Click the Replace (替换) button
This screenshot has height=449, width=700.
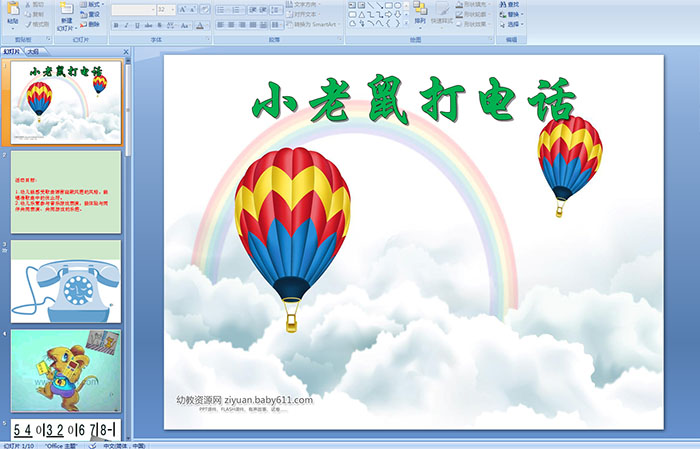511,14
